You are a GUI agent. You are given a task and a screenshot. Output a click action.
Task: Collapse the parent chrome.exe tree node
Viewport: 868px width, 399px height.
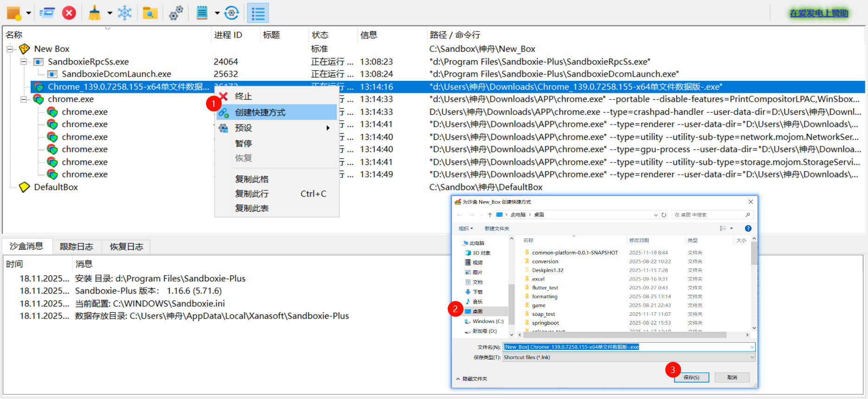coord(24,99)
